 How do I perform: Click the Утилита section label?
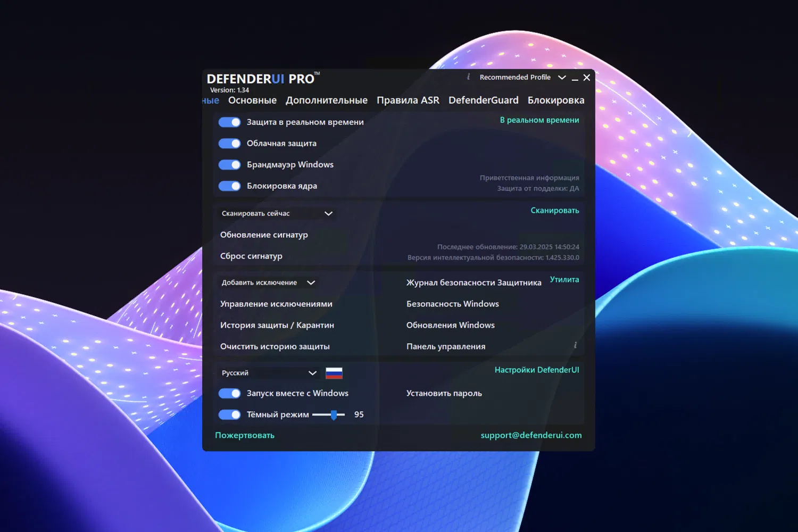pos(564,279)
